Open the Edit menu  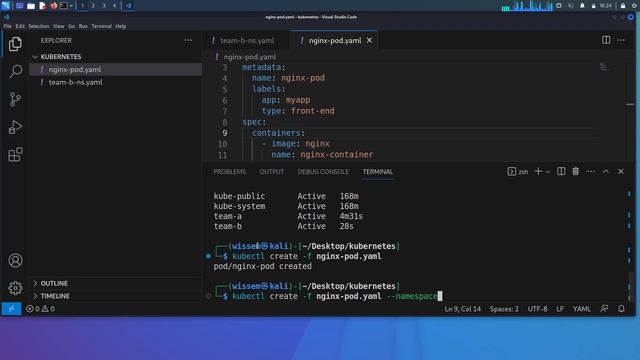click(x=20, y=26)
